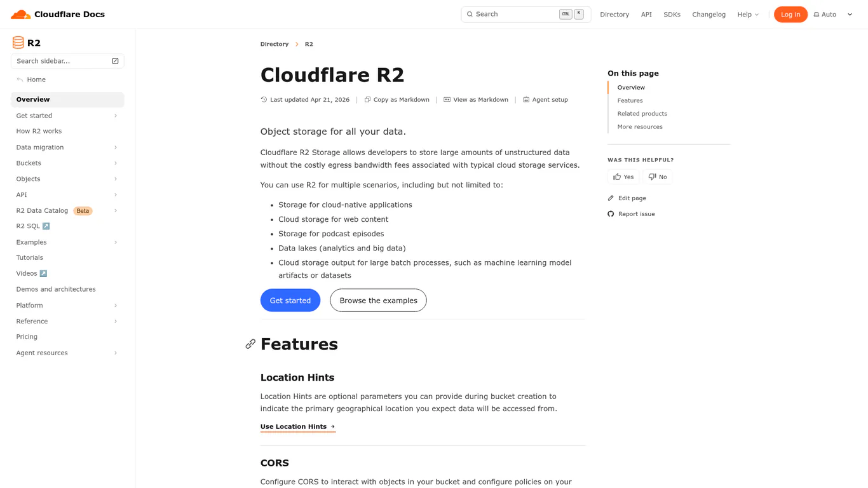The height and width of the screenshot is (488, 868).
Task: Expand the Agent resources sidebar section
Action: point(116,353)
